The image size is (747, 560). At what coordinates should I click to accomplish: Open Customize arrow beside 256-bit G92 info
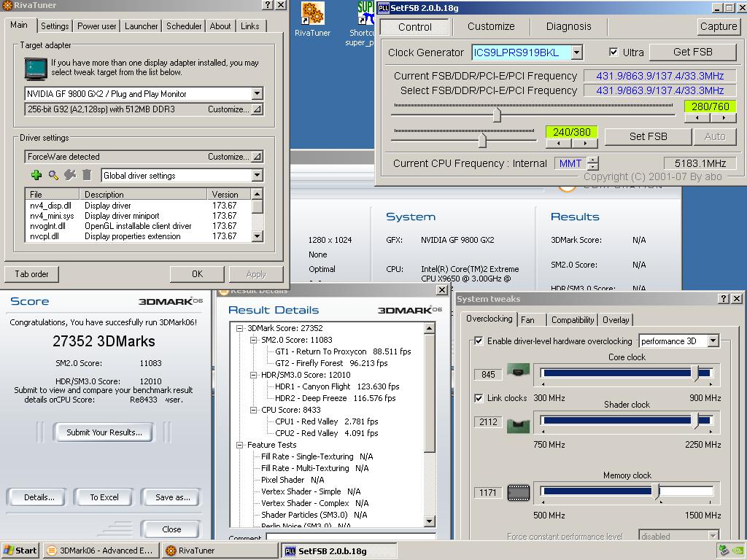click(257, 109)
